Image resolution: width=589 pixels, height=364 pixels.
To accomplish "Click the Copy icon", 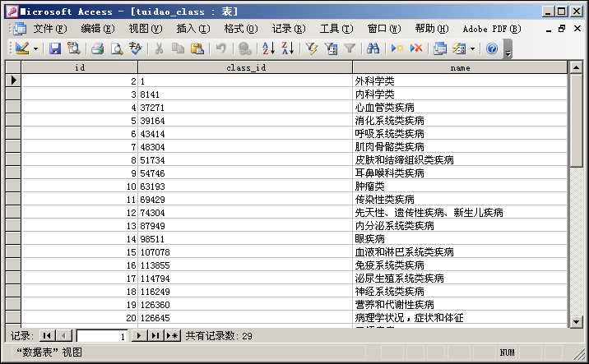I will coord(178,48).
